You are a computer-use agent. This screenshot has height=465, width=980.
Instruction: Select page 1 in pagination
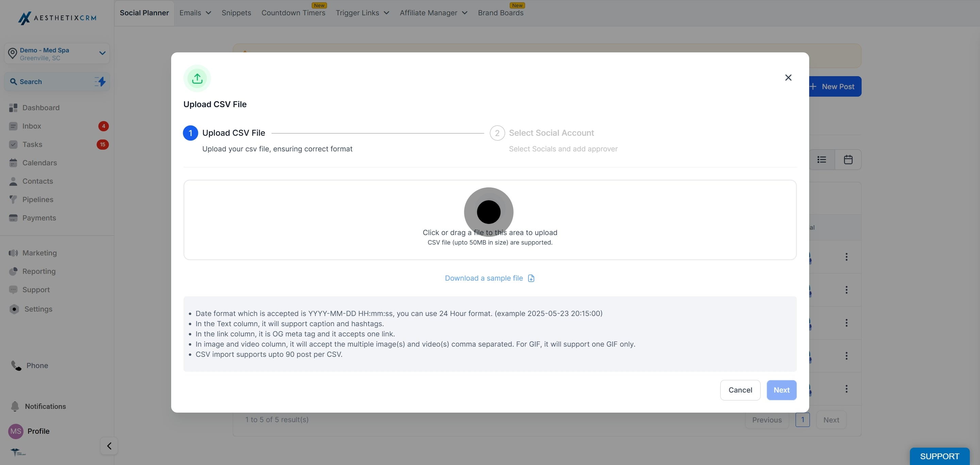pyautogui.click(x=802, y=420)
